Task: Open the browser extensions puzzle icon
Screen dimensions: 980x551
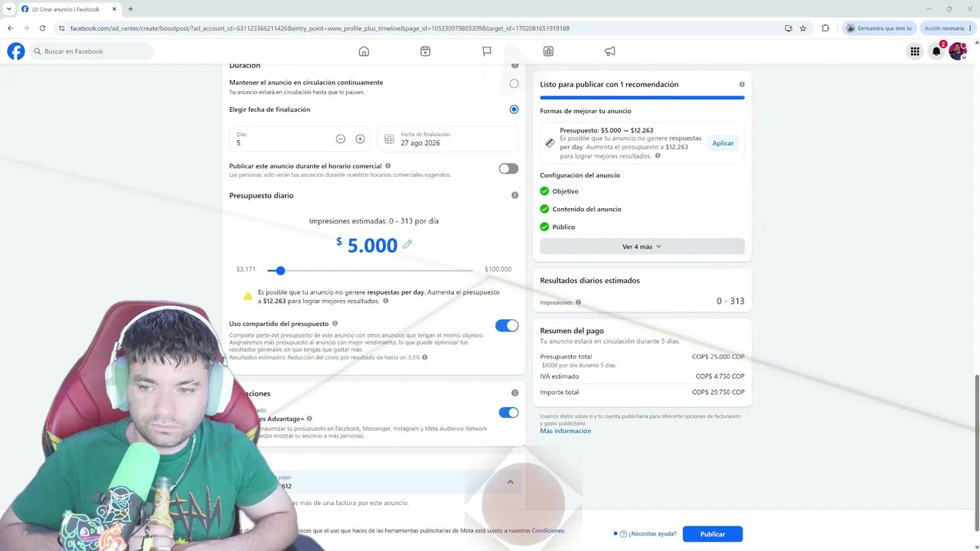Action: (x=825, y=28)
